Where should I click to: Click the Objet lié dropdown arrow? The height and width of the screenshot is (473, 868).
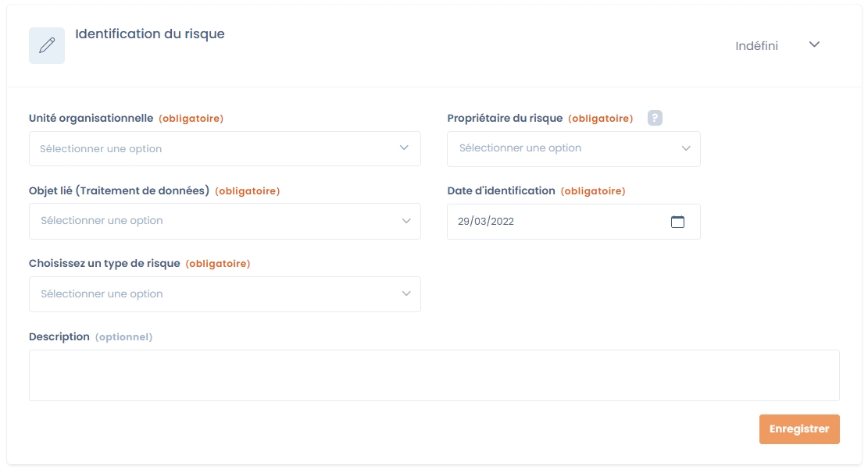coord(406,221)
